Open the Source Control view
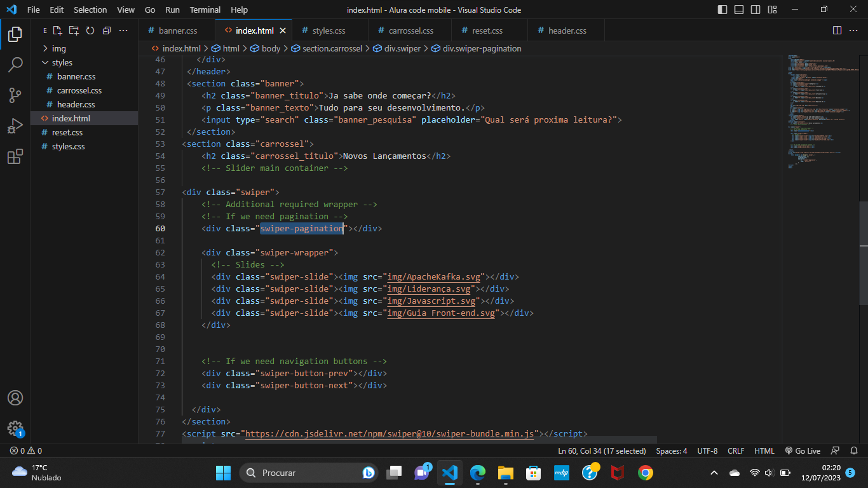 [15, 95]
